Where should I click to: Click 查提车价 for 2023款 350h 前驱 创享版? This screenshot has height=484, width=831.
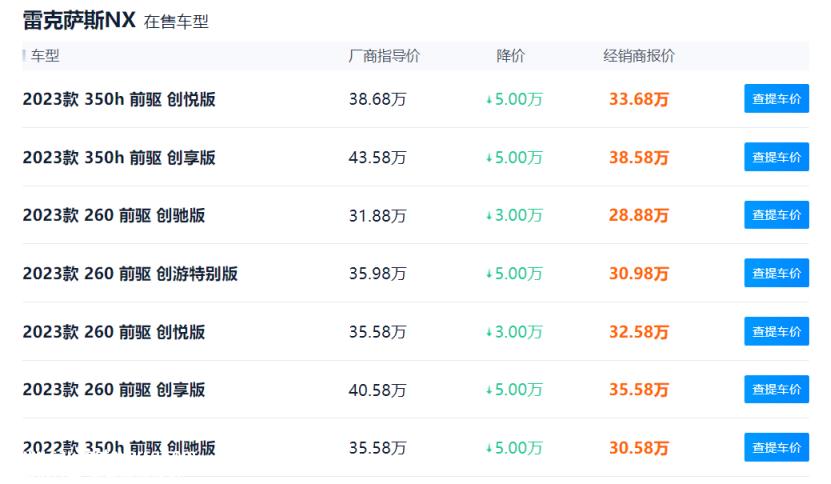[776, 157]
